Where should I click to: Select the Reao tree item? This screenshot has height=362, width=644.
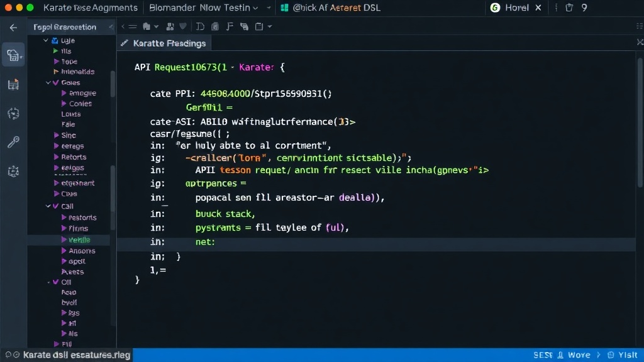(x=69, y=293)
